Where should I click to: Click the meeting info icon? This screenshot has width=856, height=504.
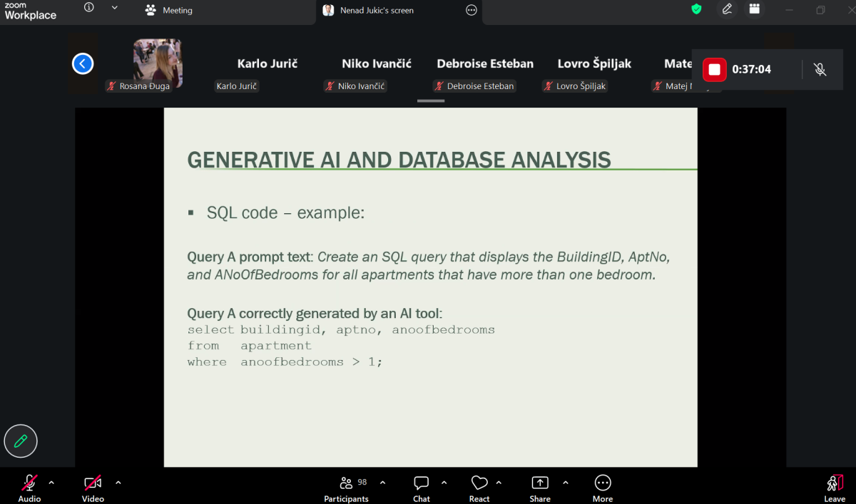88,7
